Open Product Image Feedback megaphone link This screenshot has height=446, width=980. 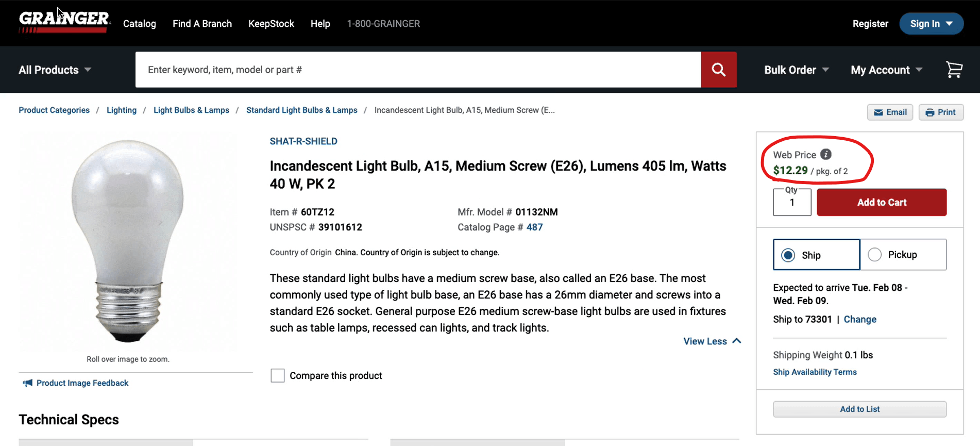pos(76,383)
